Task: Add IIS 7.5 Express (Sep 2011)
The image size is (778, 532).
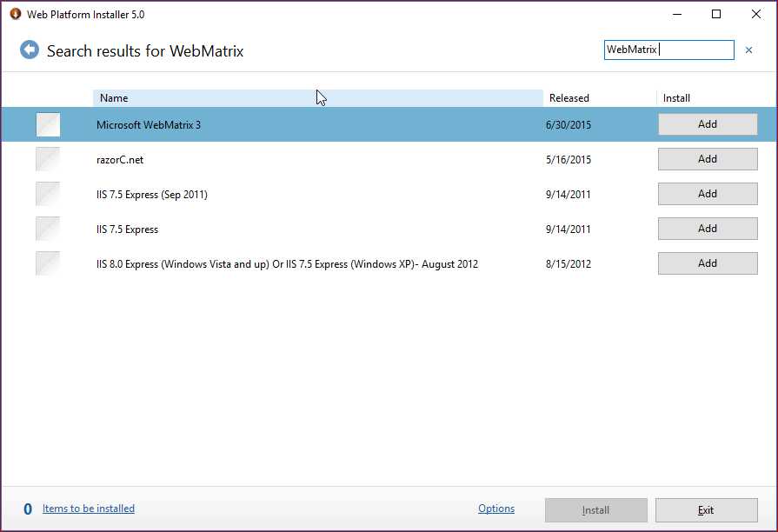Action: click(708, 194)
